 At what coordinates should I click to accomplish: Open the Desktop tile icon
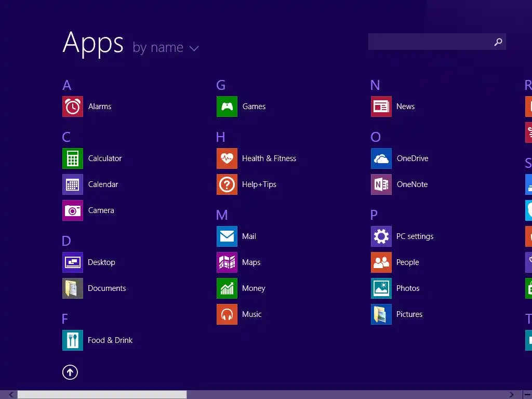(x=73, y=262)
